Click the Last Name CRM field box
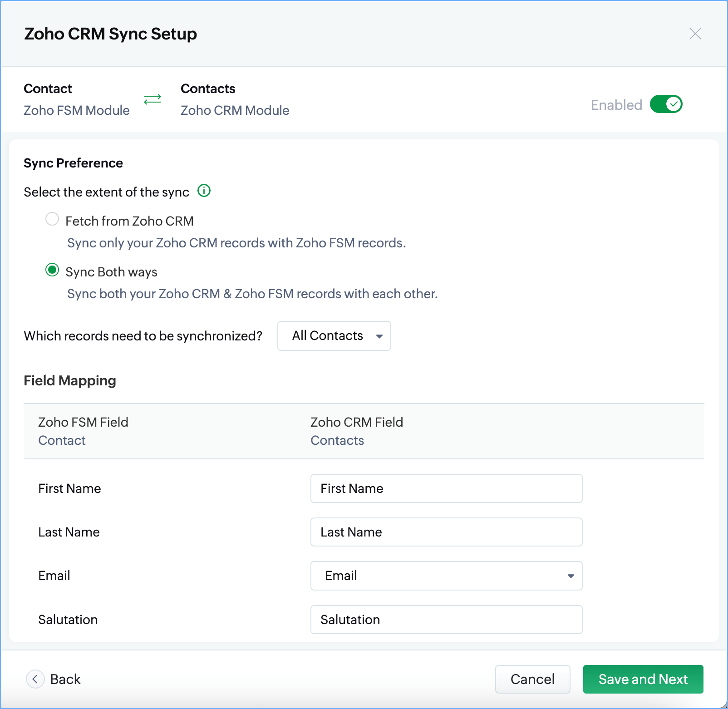728x709 pixels. pos(446,532)
